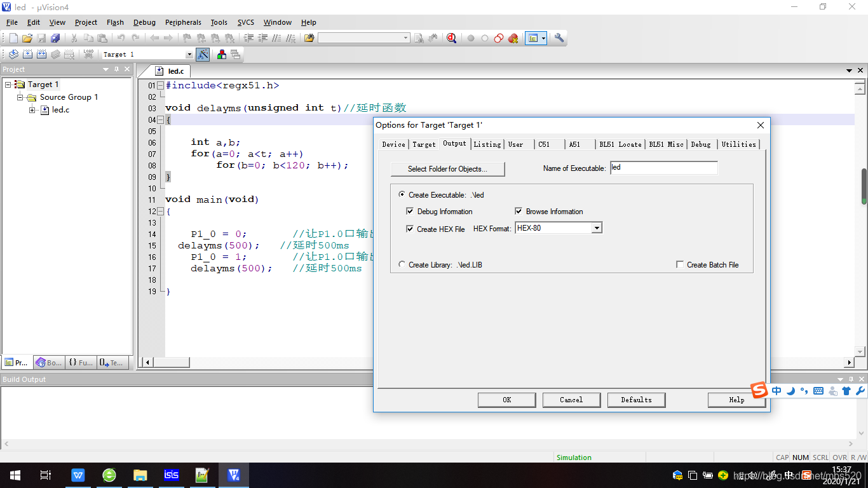
Task: Open File Explorer from the taskbar
Action: [x=140, y=475]
